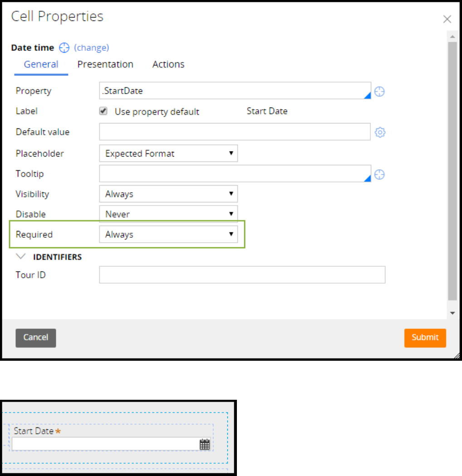Switch to the Actions tab
Viewport: 462px width, 476px height.
click(x=168, y=64)
